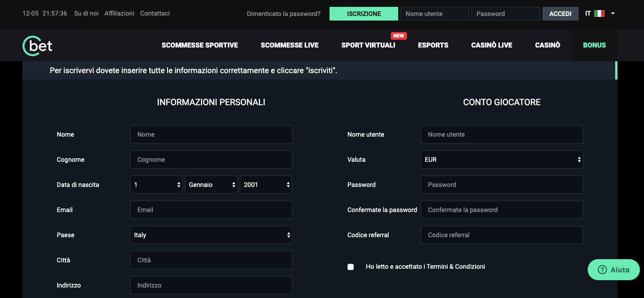Click the Italian flag language icon
Viewport: 644px width, 298px height.
point(599,13)
